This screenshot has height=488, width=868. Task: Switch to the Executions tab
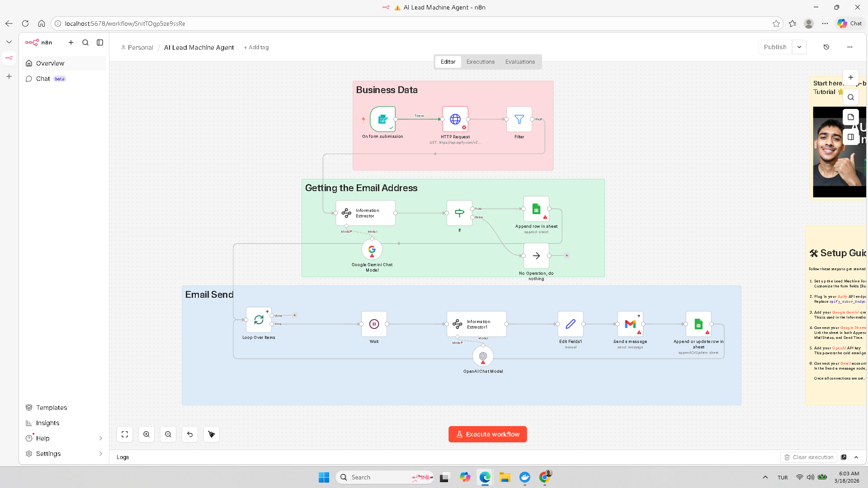pos(480,62)
